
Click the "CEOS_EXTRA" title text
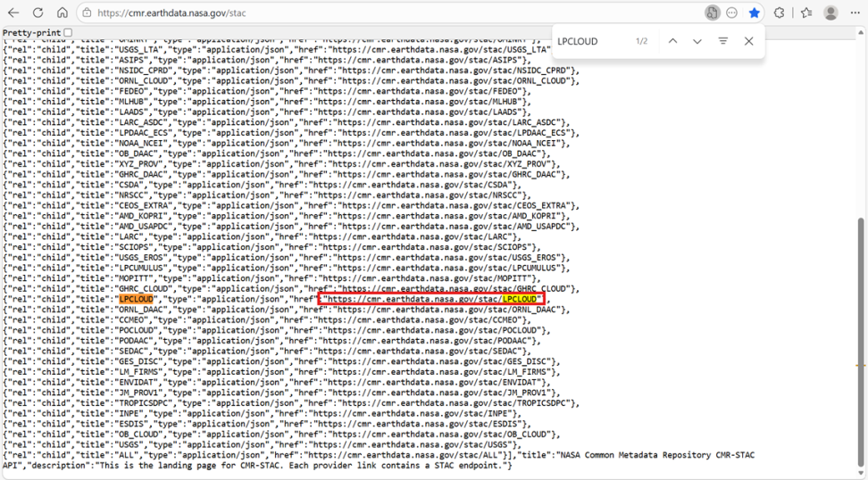point(144,206)
